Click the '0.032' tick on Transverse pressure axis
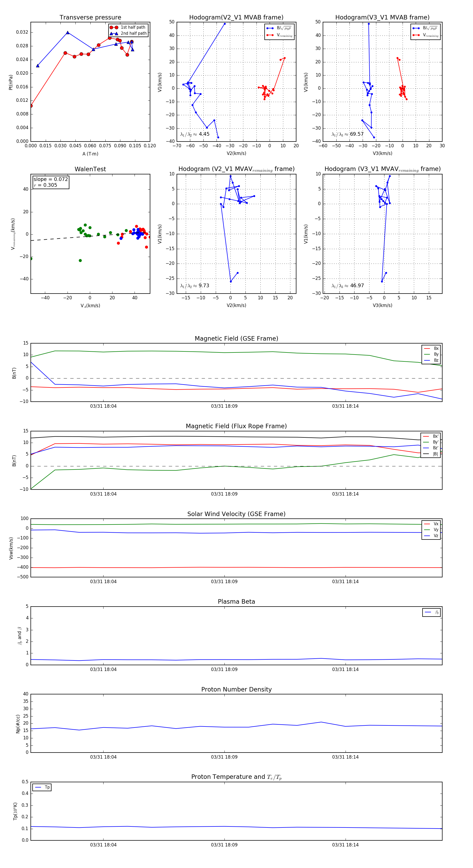 coord(22,32)
